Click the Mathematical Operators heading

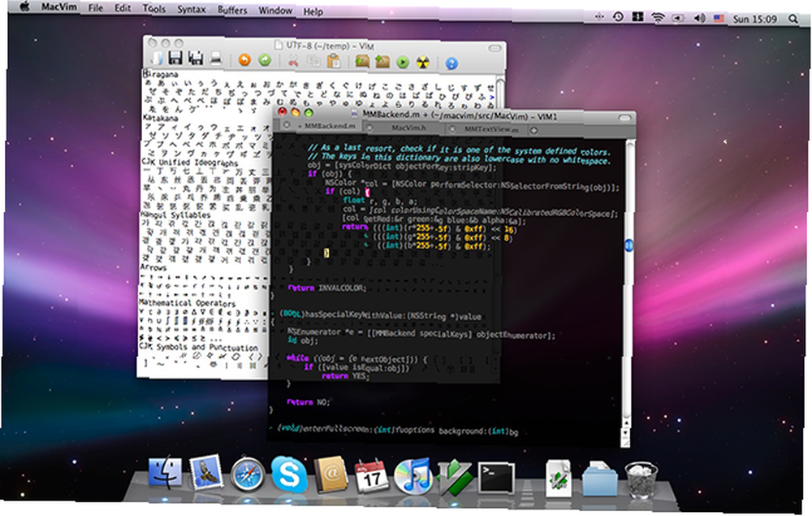(x=187, y=302)
